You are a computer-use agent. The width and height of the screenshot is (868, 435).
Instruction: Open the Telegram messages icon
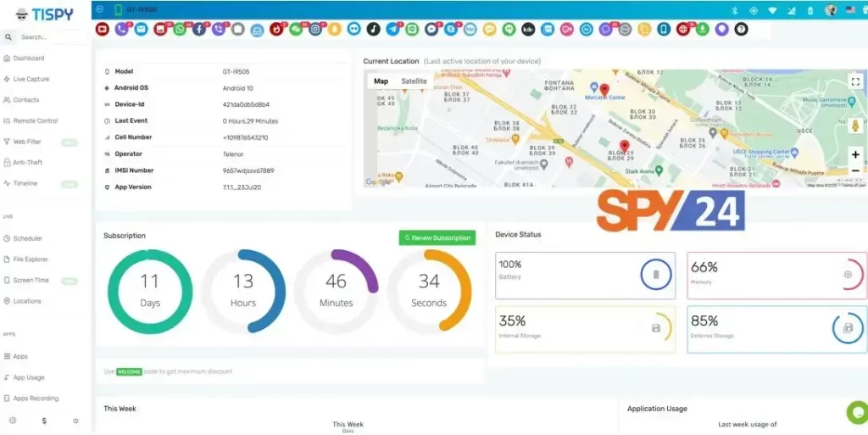click(x=392, y=29)
